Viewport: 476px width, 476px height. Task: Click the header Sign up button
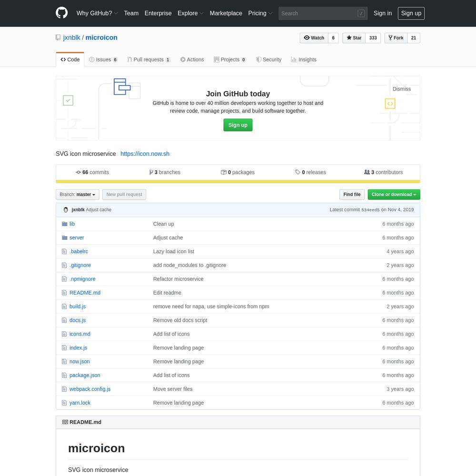[x=411, y=13]
